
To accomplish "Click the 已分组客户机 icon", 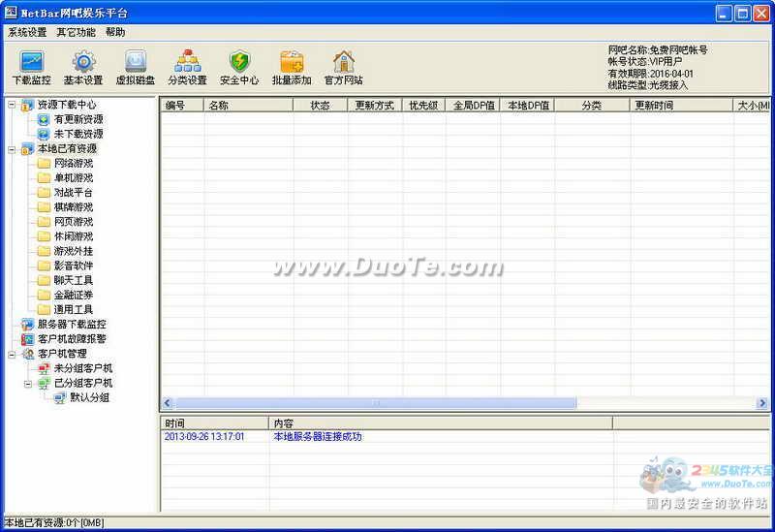I will coord(44,383).
